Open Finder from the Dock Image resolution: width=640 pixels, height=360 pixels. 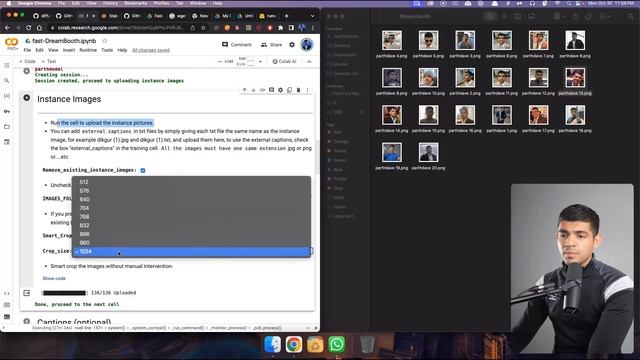coord(272,344)
